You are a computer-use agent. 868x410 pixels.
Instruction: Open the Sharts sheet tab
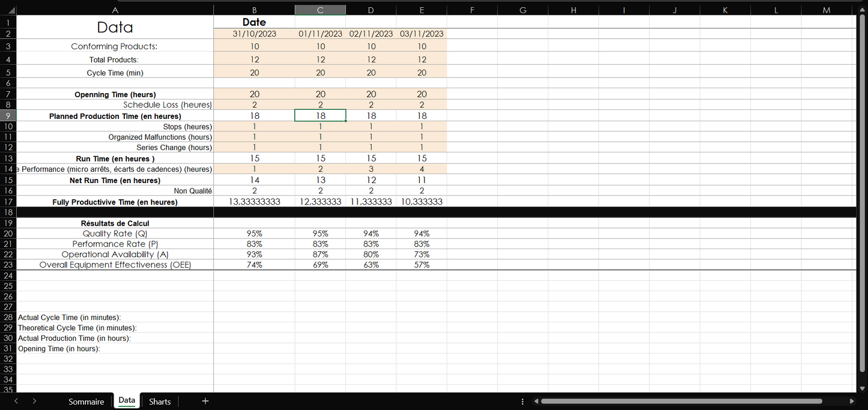click(160, 402)
